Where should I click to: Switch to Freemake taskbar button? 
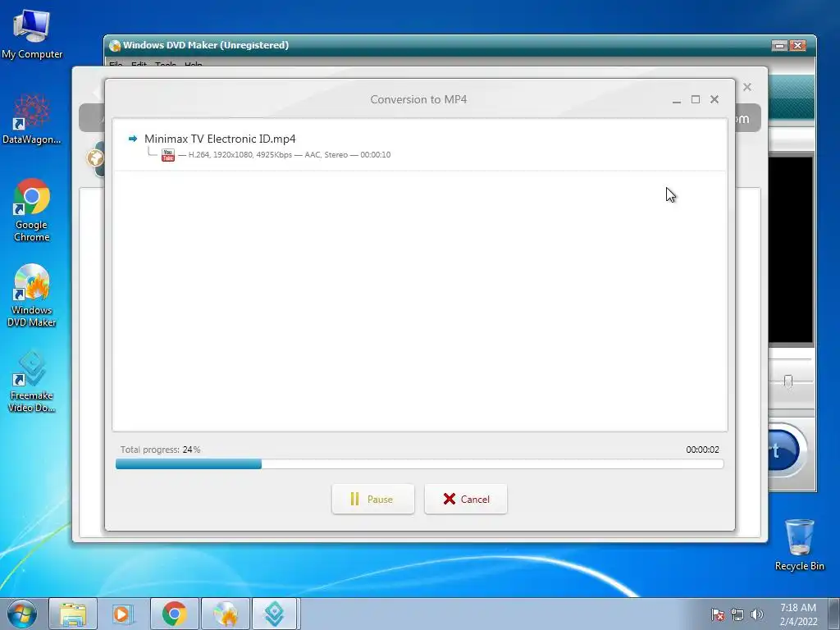pyautogui.click(x=274, y=614)
